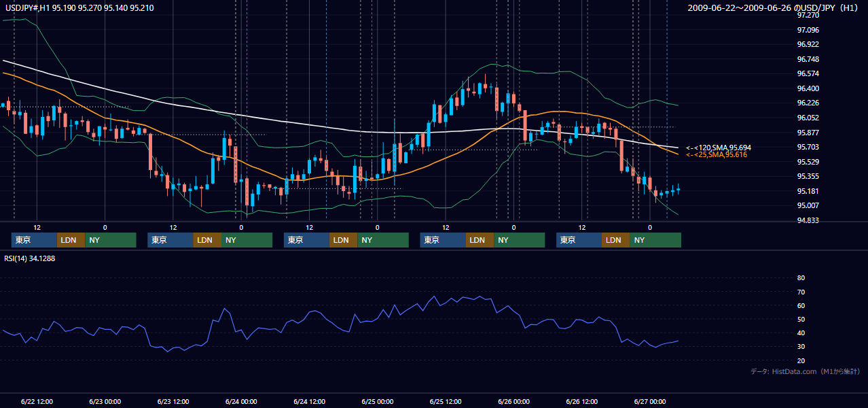Select the 6/25 12:00 time axis label
The image size is (868, 408).
[x=446, y=401]
